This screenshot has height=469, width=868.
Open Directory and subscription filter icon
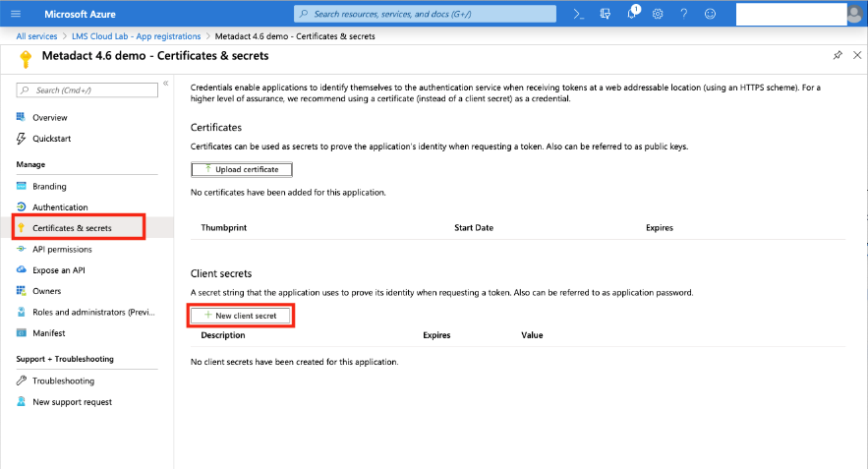pyautogui.click(x=606, y=14)
